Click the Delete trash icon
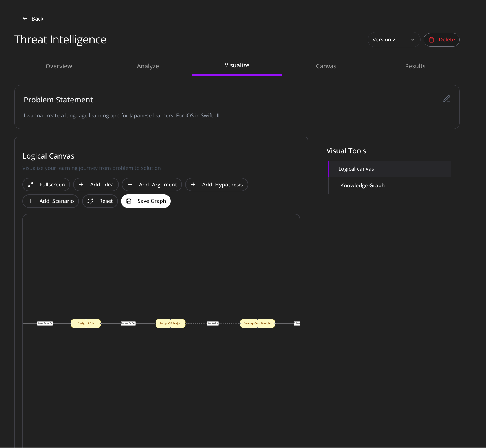This screenshot has height=448, width=486. pos(431,39)
